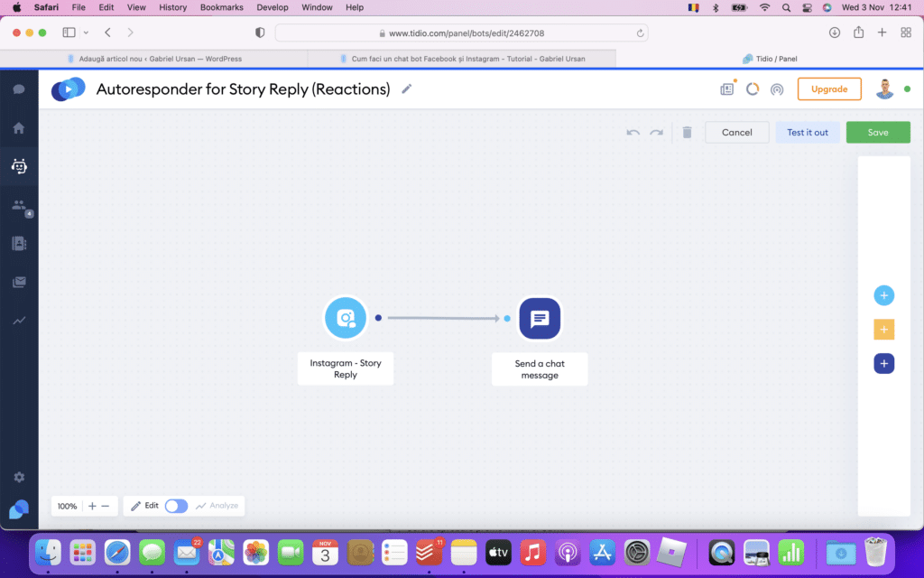Screen dimensions: 924x578
Task: Click the pencil to rename the bot
Action: 407,89
